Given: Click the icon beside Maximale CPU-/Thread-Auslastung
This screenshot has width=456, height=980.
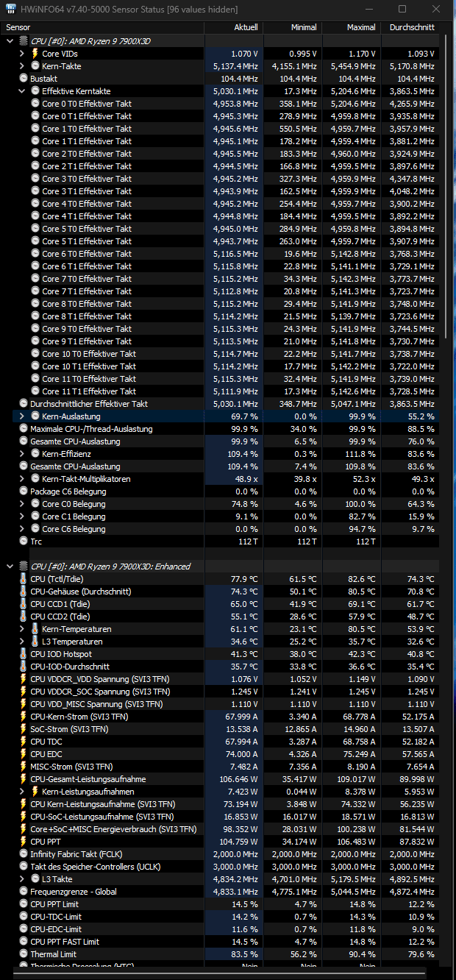Looking at the screenshot, I should 23,429.
